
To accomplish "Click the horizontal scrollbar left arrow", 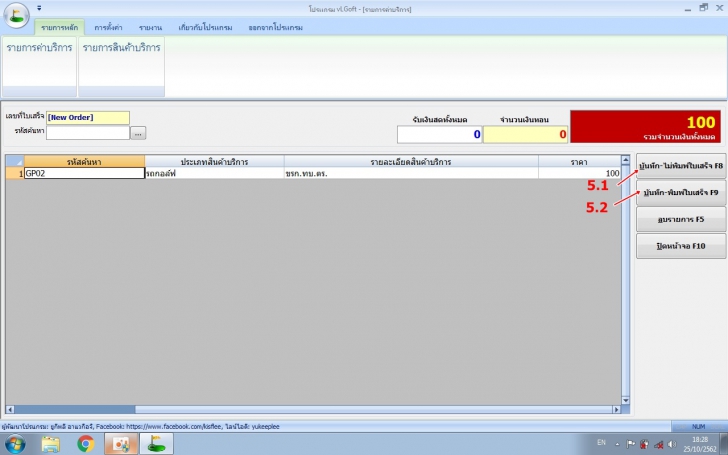I will [10, 410].
